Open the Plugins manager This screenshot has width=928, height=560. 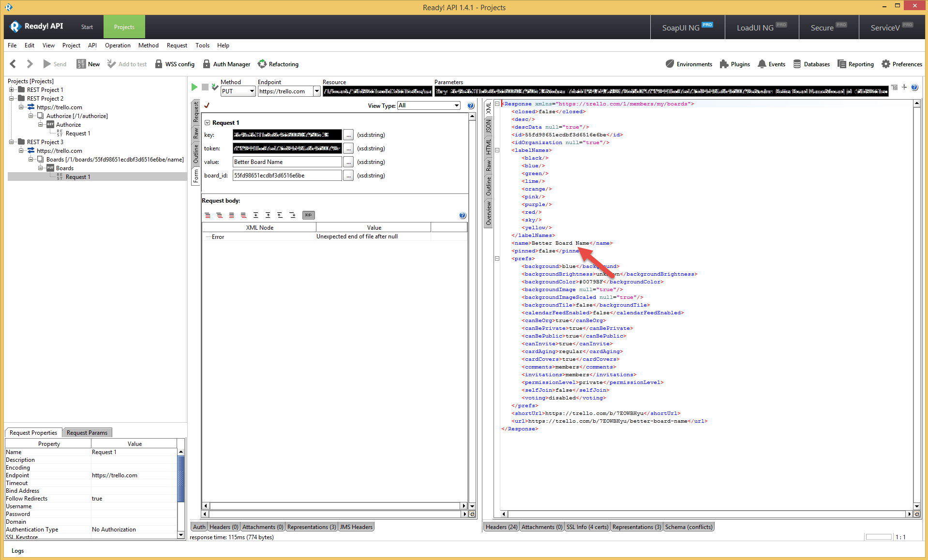[x=734, y=64]
